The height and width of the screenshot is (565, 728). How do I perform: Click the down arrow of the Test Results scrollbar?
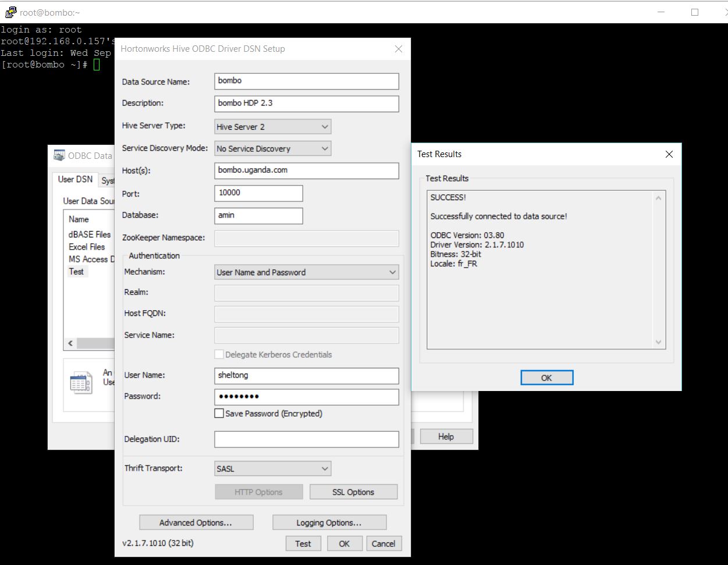(658, 342)
